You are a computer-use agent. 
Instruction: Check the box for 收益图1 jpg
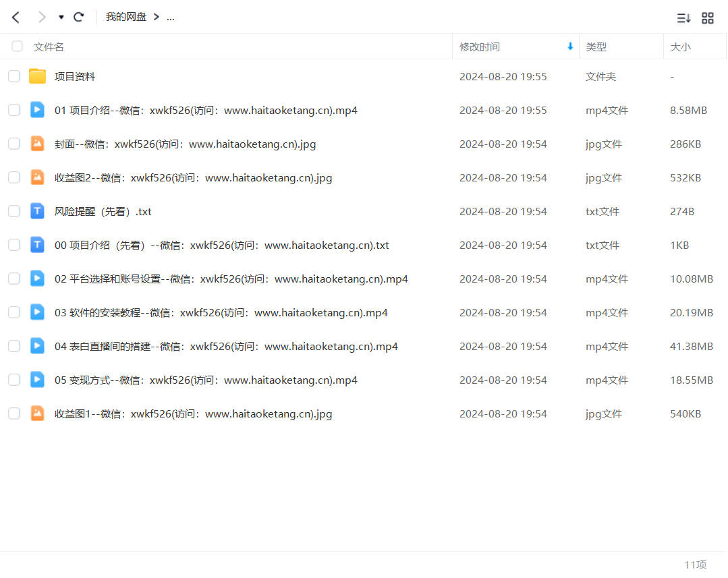14,413
